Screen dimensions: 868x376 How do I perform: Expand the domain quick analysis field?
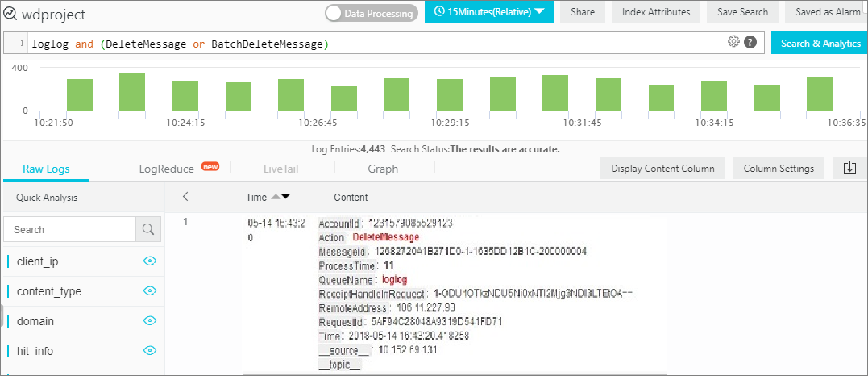(35, 321)
